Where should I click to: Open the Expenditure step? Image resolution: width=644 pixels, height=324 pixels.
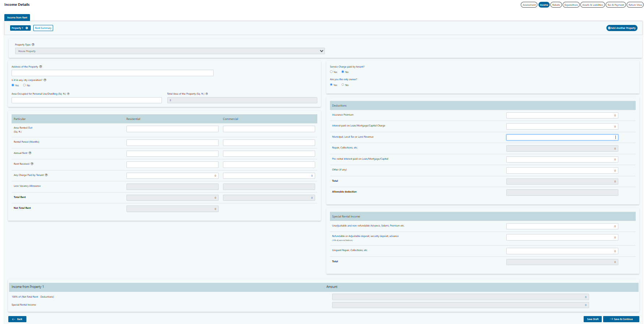[x=571, y=5]
